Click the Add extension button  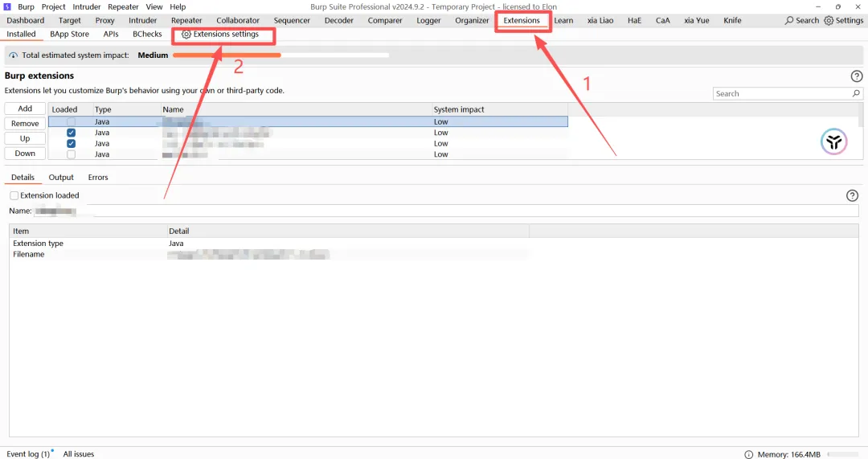coord(25,109)
